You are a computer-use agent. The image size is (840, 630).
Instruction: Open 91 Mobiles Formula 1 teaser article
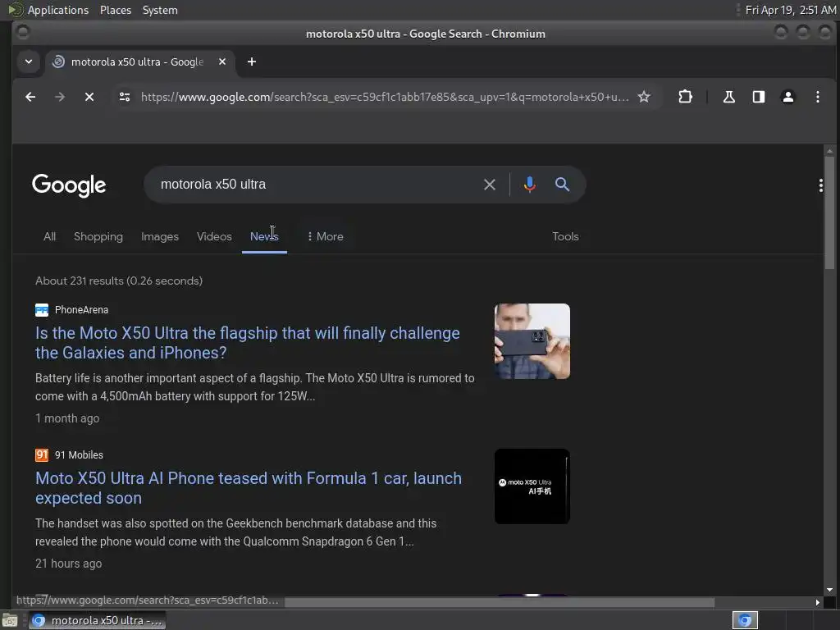[x=249, y=488]
